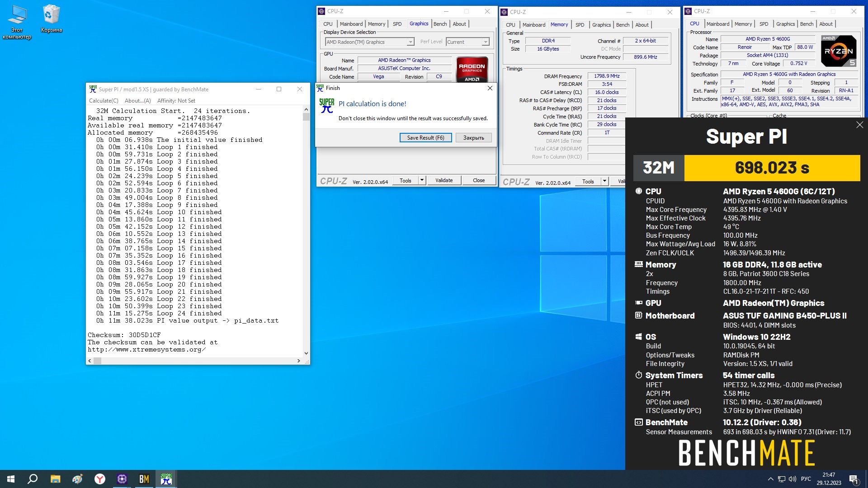Screen dimensions: 868x488
Task: Open the 'Этот компьютер' desktop icon
Action: 17,22
